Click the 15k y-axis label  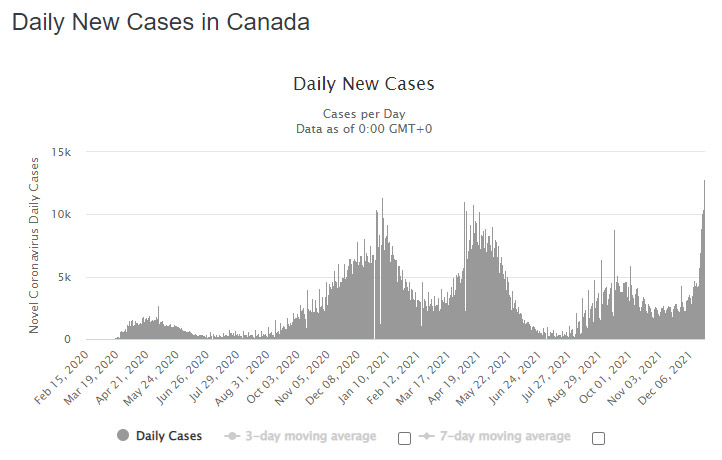click(x=61, y=152)
